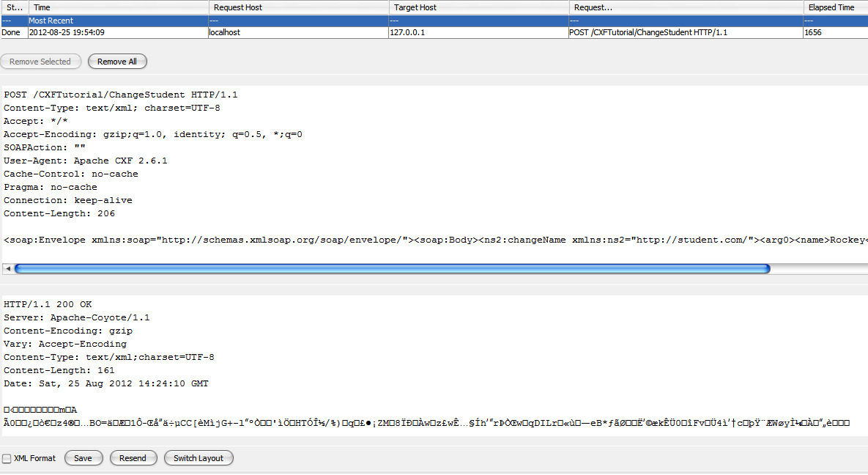
Task: Enable the XML Format checkbox
Action: pos(7,458)
